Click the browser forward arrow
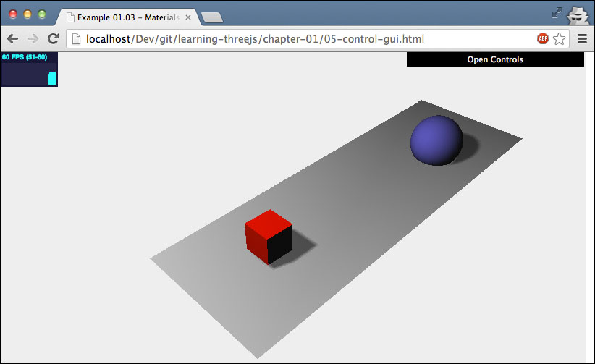The height and width of the screenshot is (364, 595). click(x=33, y=38)
